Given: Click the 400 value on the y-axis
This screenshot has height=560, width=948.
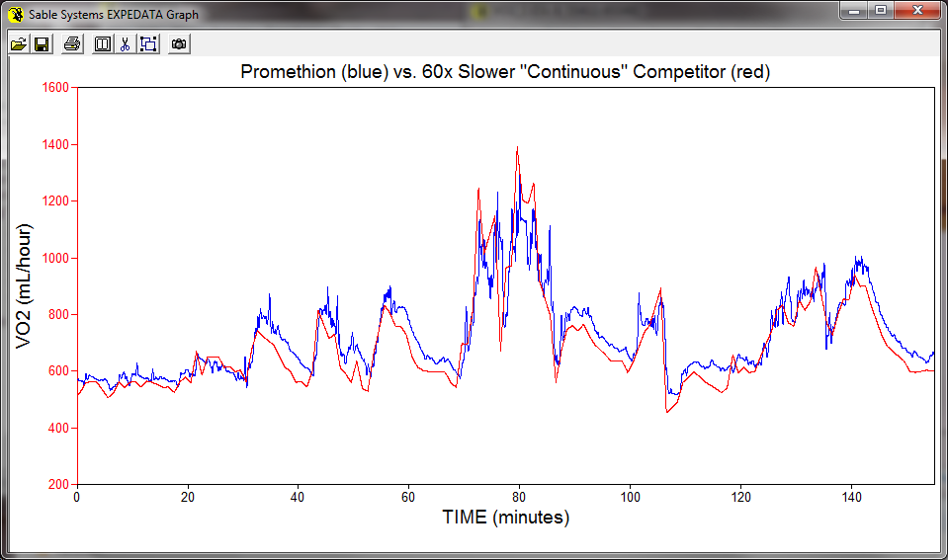Looking at the screenshot, I should click(58, 428).
